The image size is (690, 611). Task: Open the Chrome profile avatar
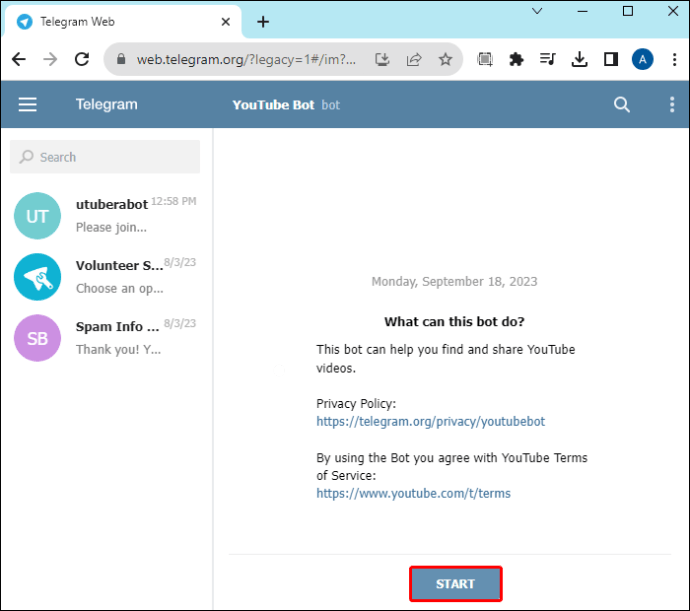click(641, 60)
